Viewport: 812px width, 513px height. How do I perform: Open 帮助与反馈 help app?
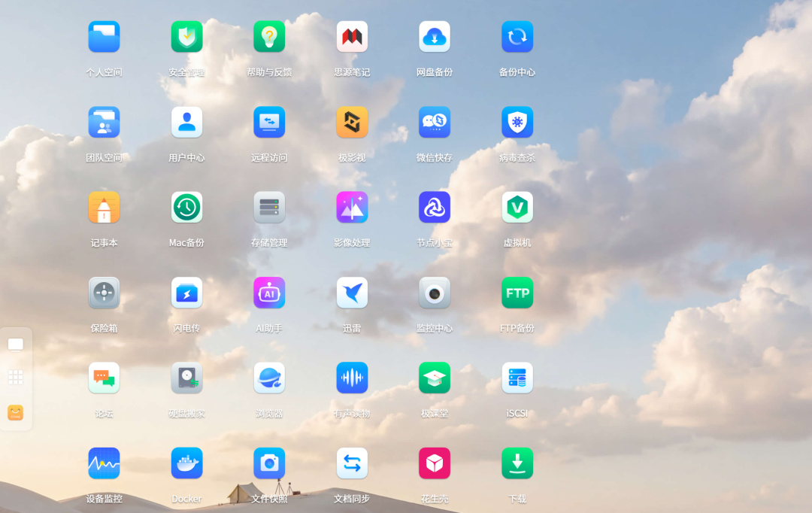point(269,37)
